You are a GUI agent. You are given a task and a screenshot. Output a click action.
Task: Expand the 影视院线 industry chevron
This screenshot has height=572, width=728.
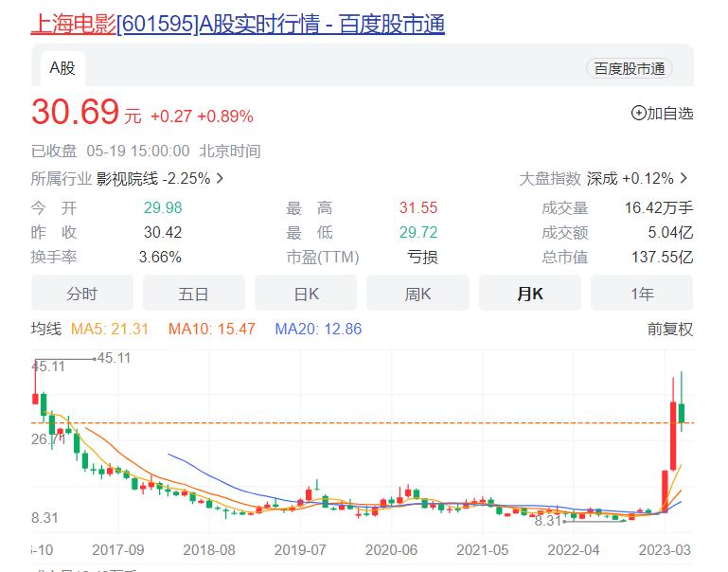(x=220, y=178)
